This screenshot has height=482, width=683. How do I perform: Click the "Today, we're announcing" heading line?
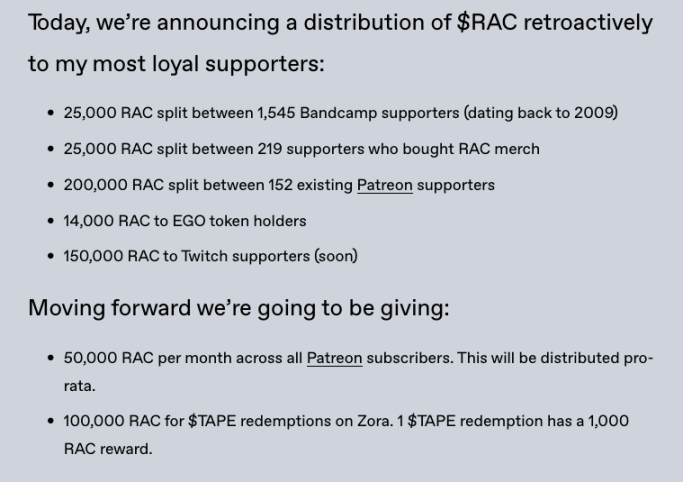tap(340, 23)
